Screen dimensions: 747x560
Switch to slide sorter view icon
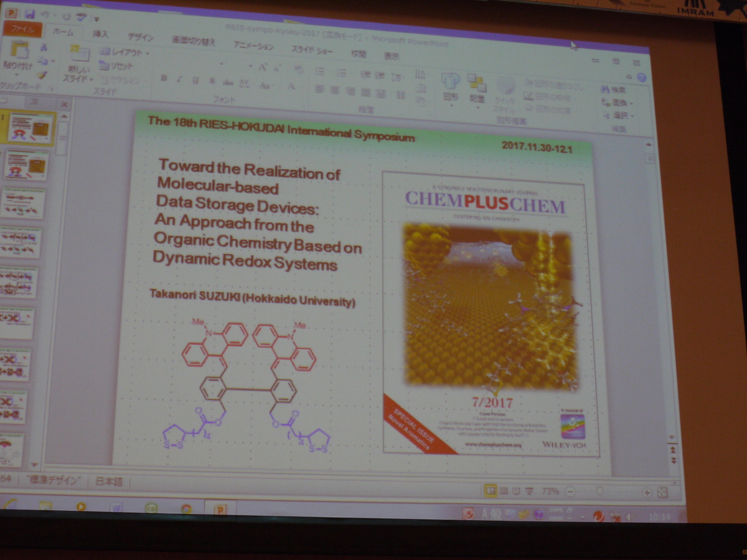tap(504, 490)
